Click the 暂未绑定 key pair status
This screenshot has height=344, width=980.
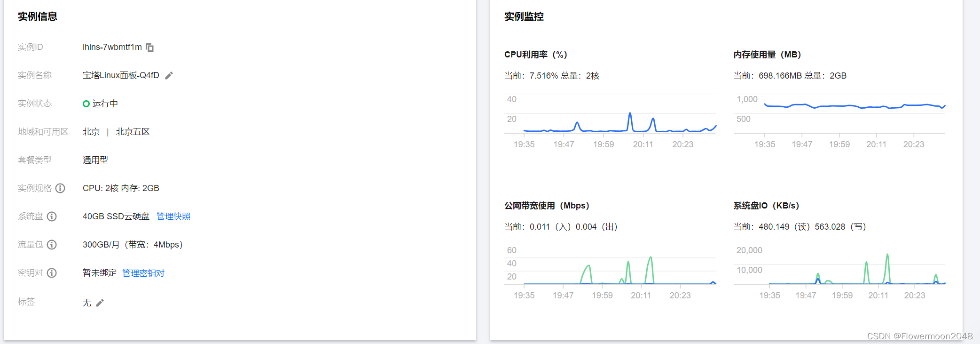point(100,273)
